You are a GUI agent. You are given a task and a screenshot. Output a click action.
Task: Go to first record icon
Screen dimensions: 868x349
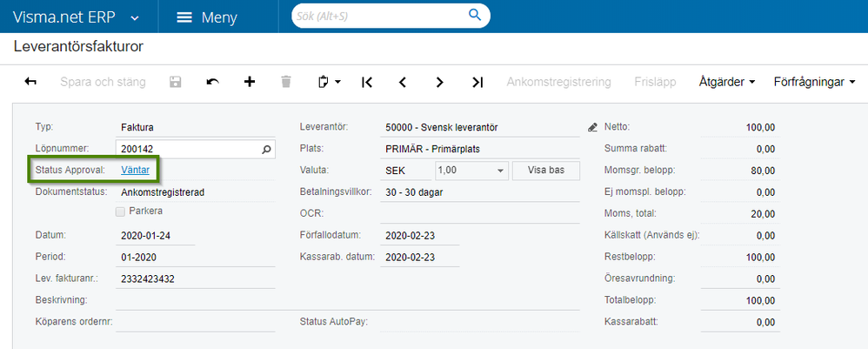366,82
